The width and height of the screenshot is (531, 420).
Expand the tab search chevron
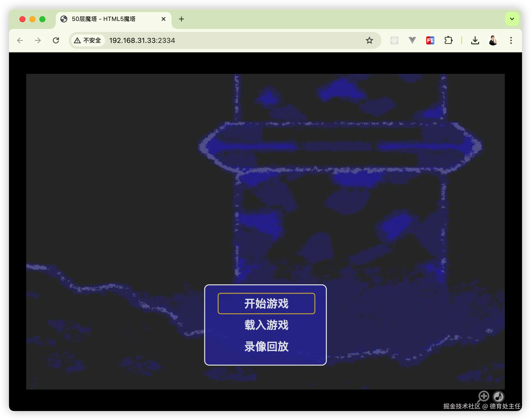(512, 19)
